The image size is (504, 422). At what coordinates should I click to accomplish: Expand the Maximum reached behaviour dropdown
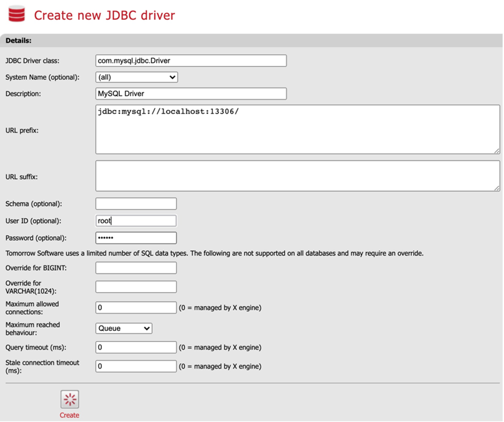[x=124, y=328]
